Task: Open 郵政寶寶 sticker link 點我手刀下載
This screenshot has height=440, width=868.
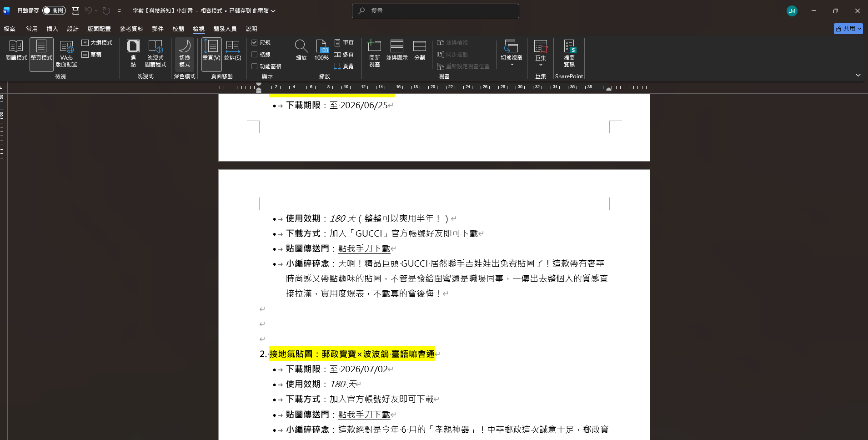Action: click(364, 415)
